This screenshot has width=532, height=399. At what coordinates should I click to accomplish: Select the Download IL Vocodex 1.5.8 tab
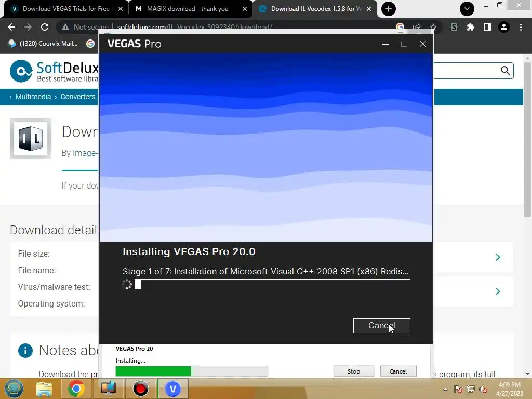coord(315,9)
